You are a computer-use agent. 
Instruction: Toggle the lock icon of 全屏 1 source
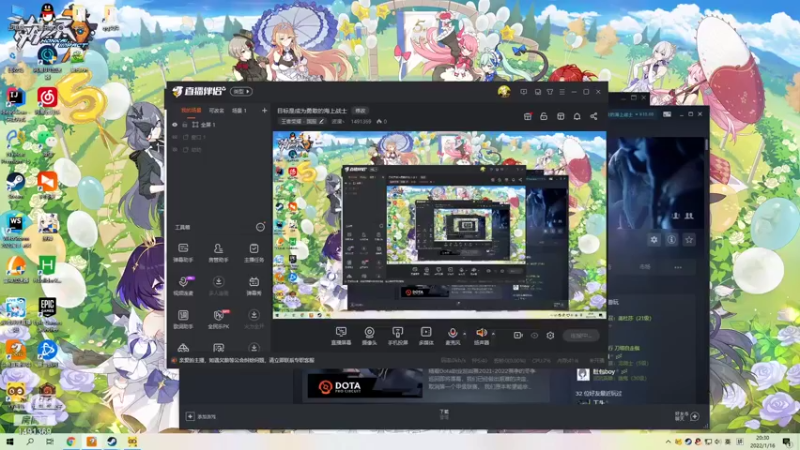[185, 124]
